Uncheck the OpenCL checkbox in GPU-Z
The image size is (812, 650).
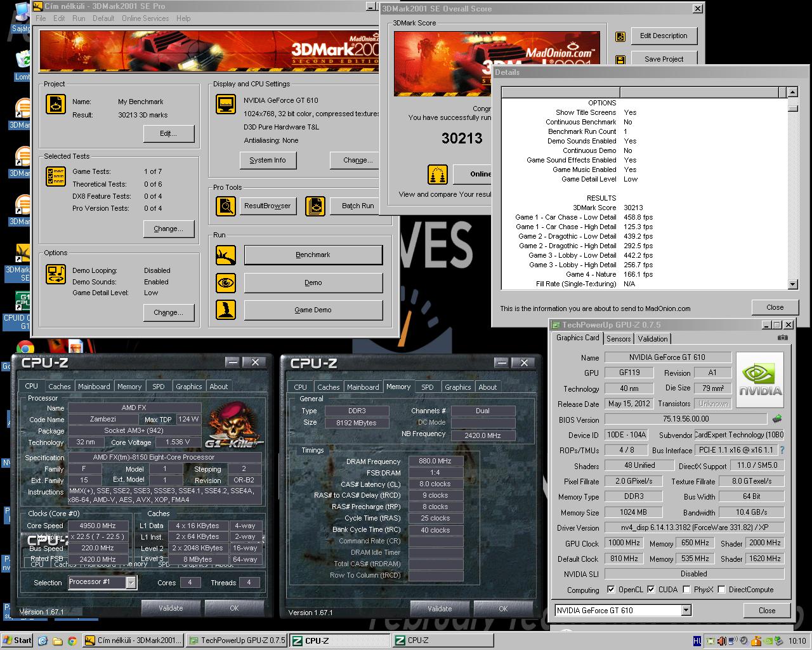pos(611,589)
